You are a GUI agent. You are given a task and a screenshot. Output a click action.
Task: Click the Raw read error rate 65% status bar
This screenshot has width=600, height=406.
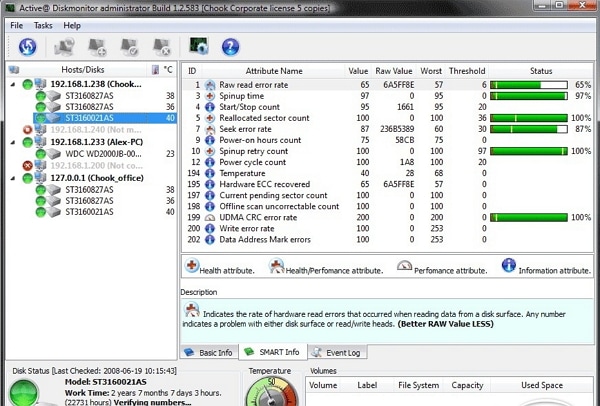[x=529, y=85]
